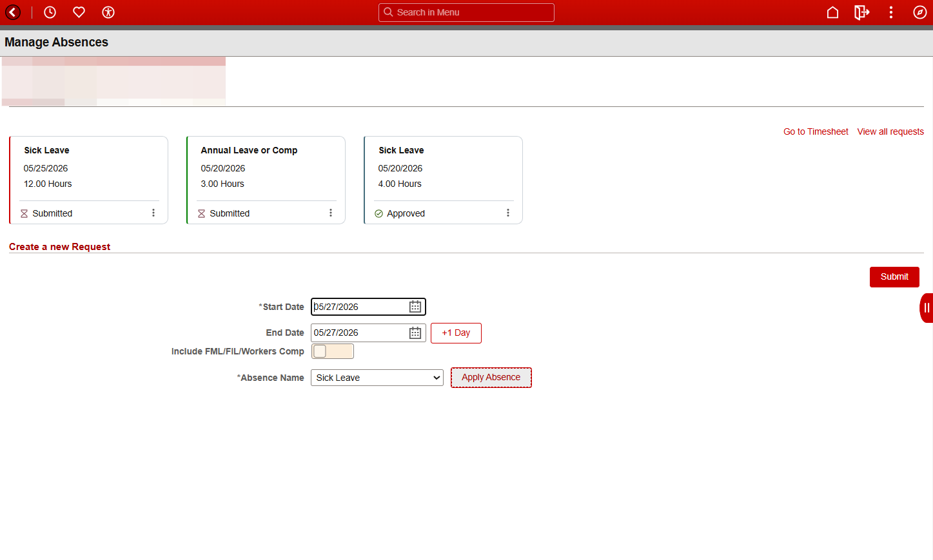Open the header three-dot actions menu
Screen dimensions: 933x560
pos(891,12)
